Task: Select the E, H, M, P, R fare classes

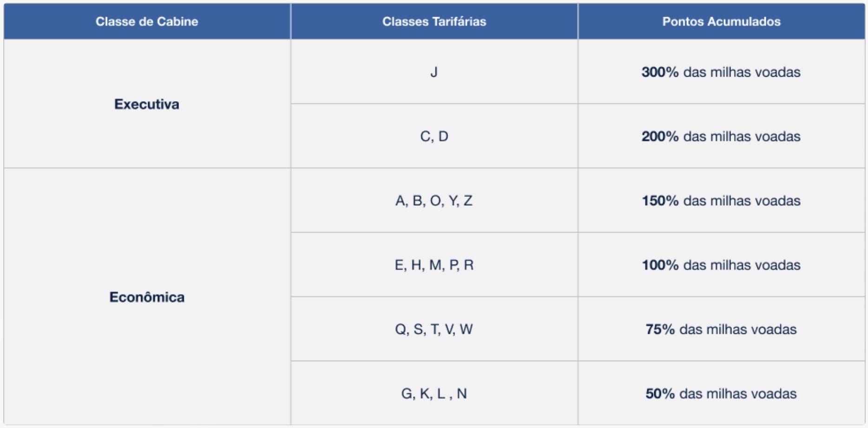Action: pyautogui.click(x=434, y=265)
